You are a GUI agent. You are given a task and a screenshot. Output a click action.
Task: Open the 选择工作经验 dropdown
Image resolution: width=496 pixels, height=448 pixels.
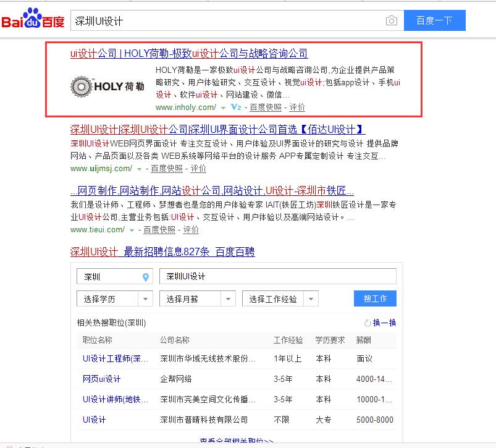[x=280, y=298]
